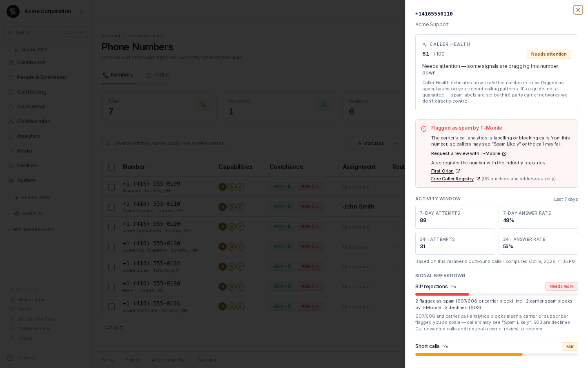Open the All statuses dropdown
This screenshot has height=368, width=588.
coord(378,144)
